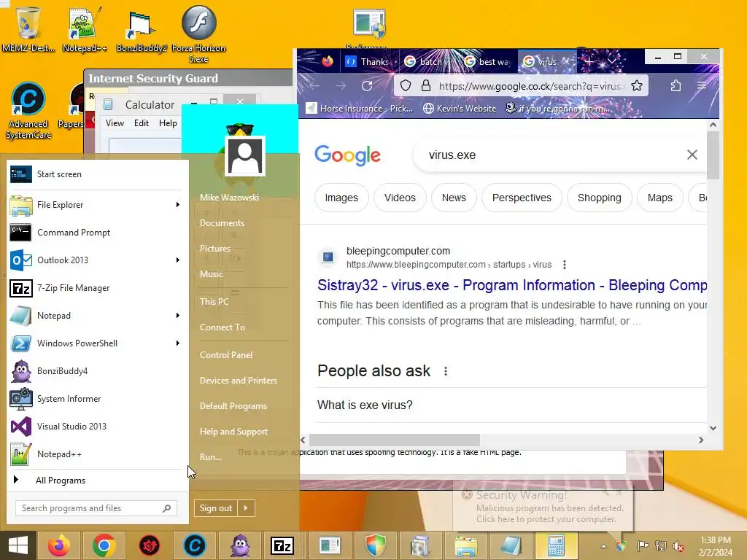Viewport: 747px width, 560px height.
Task: Open the Firefox extensions puzzle icon
Action: click(x=676, y=86)
